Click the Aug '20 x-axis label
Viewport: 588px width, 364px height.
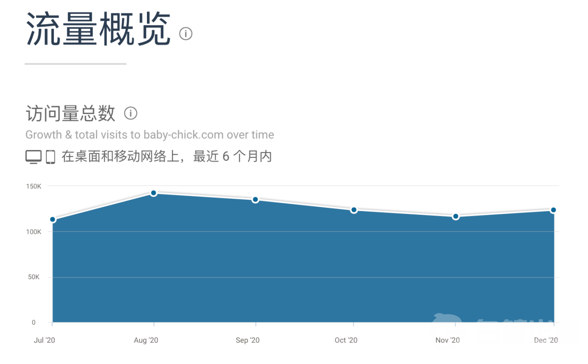point(146,340)
